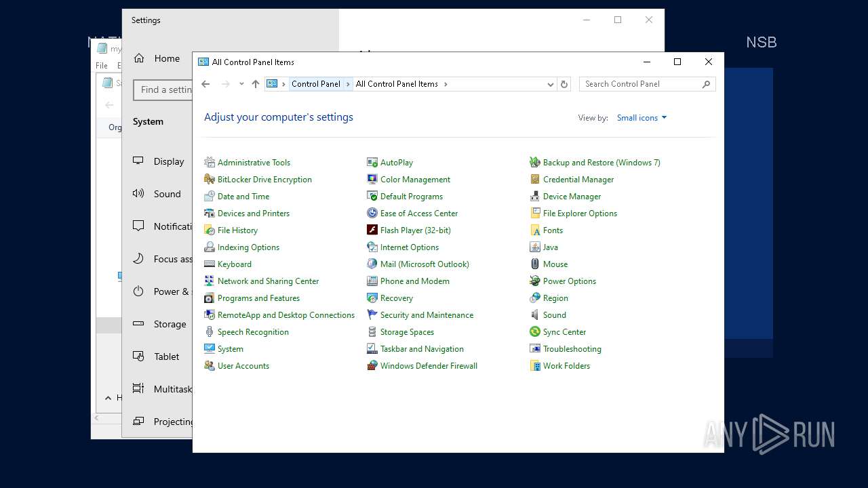Open the Work Folders icon
Screen dimensions: 868x488
tap(535, 366)
